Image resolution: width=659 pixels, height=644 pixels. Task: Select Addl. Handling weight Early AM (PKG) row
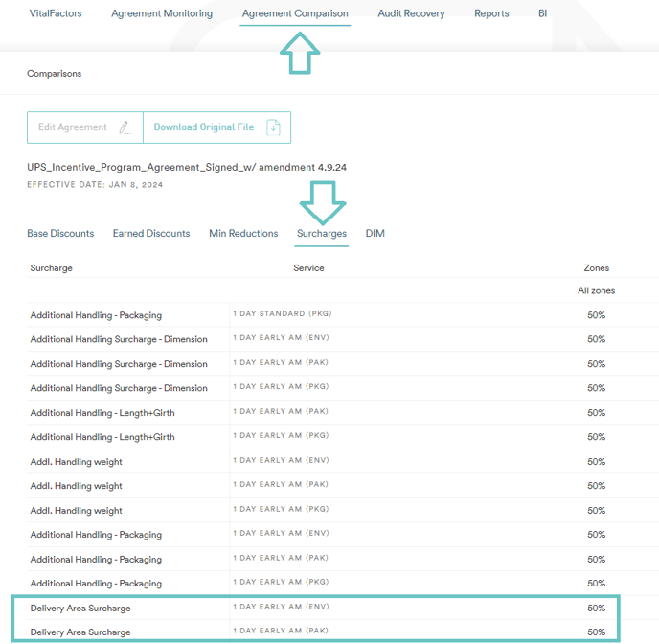[343, 510]
